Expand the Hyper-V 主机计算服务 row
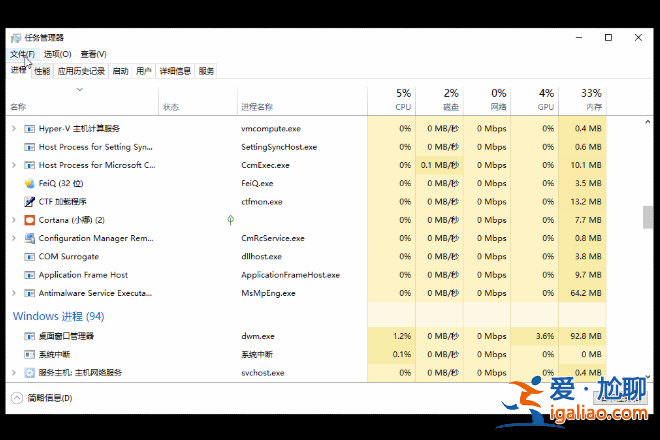 tap(13, 128)
